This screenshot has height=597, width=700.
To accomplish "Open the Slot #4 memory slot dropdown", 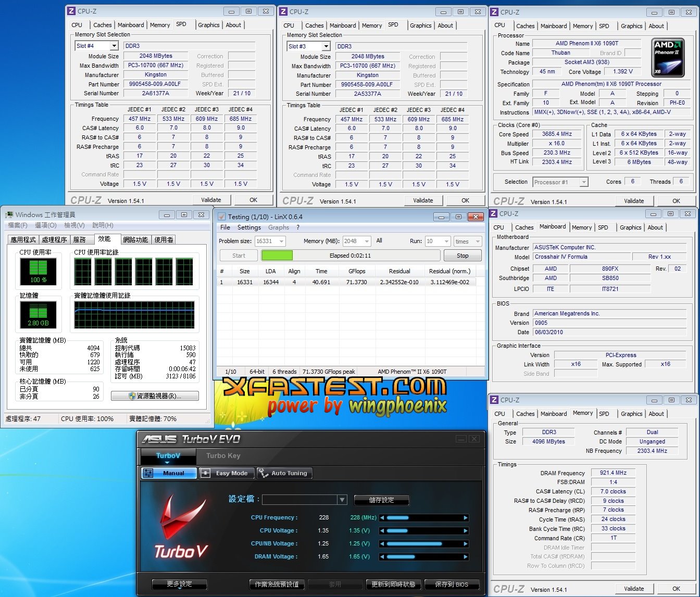I will [114, 46].
